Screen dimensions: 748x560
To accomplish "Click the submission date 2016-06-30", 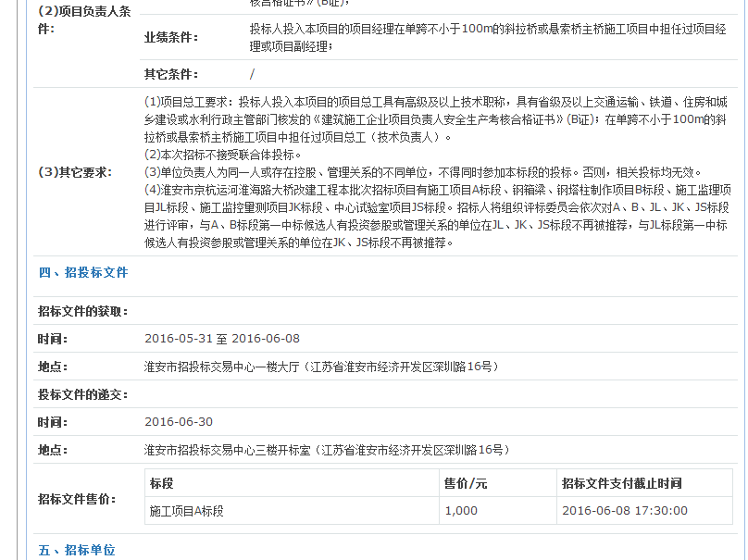I will coord(179,422).
